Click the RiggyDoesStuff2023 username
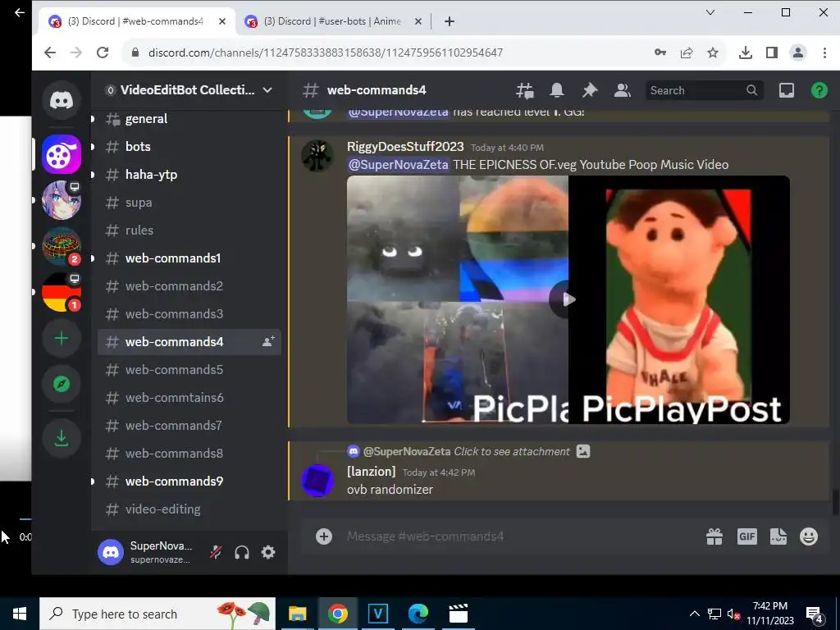This screenshot has height=630, width=840. 405,146
